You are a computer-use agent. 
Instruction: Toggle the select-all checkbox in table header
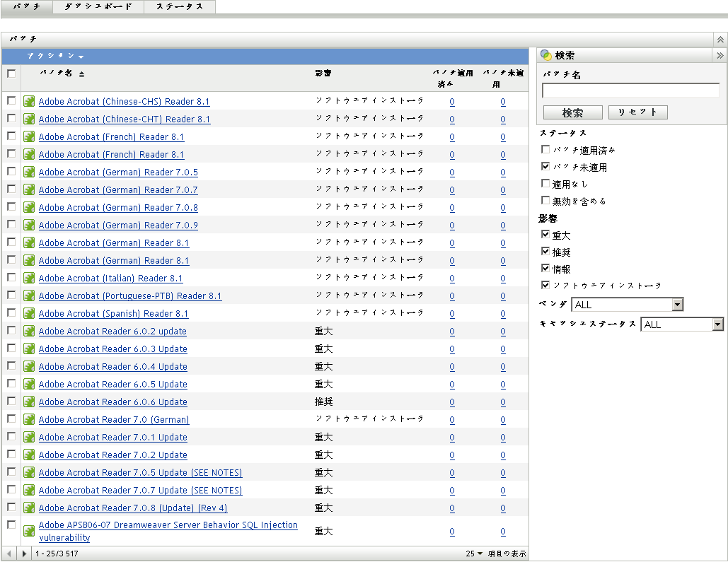tap(11, 74)
